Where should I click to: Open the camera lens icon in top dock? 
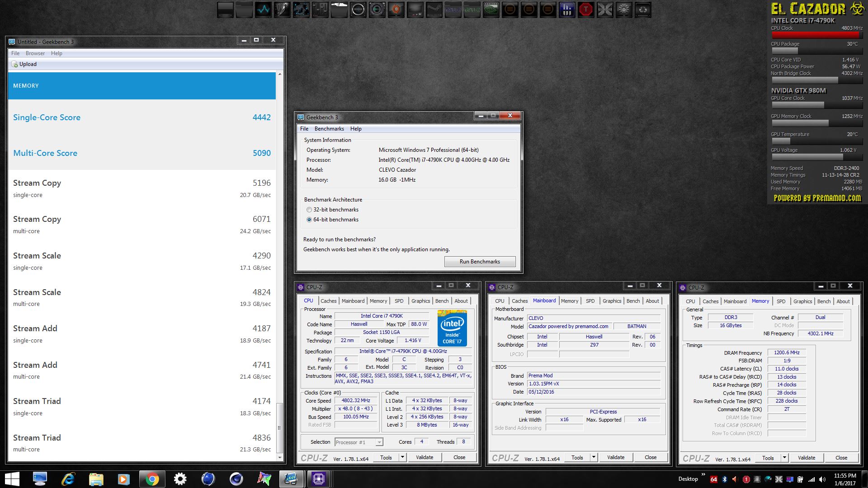[x=377, y=9]
